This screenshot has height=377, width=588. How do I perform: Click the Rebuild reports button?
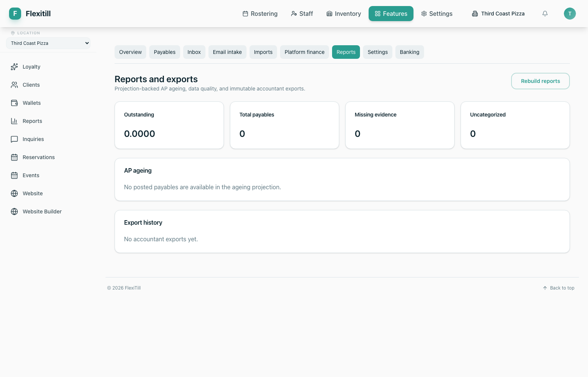[541, 81]
